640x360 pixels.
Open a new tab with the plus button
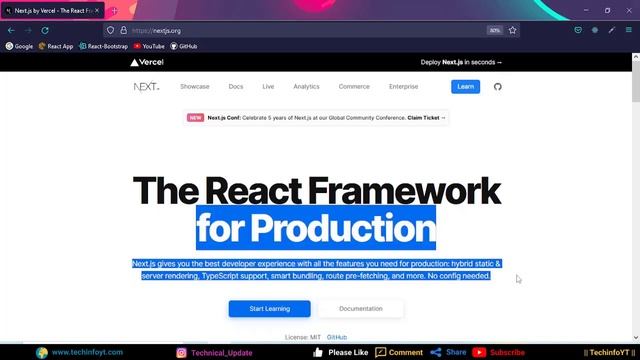114,11
